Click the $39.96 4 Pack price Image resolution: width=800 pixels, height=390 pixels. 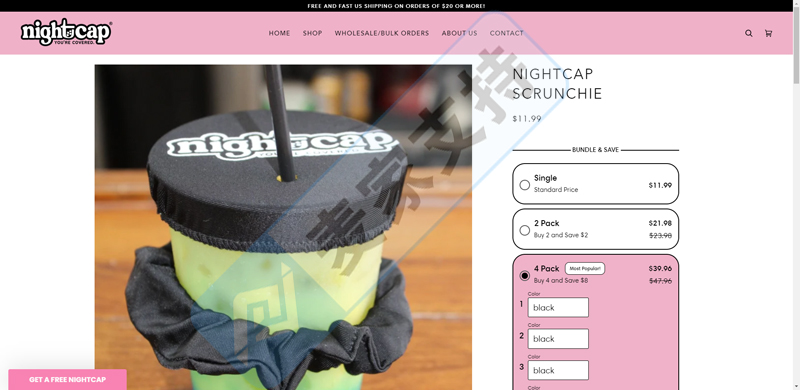pyautogui.click(x=660, y=269)
